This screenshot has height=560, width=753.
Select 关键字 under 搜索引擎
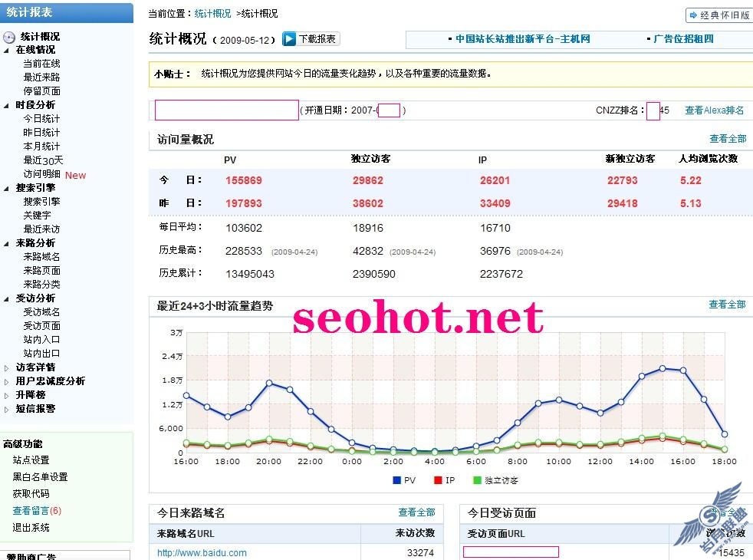tap(37, 216)
